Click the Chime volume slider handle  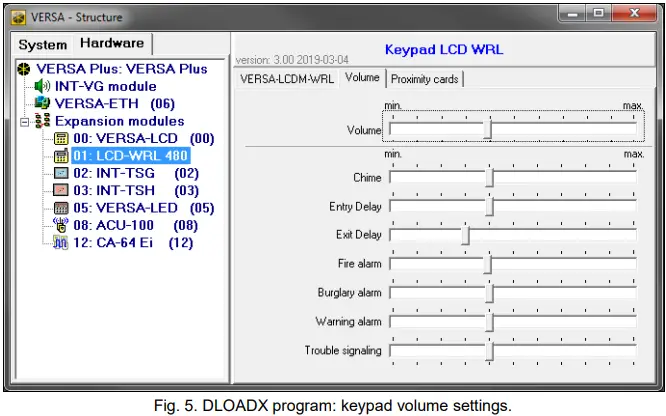click(x=489, y=177)
